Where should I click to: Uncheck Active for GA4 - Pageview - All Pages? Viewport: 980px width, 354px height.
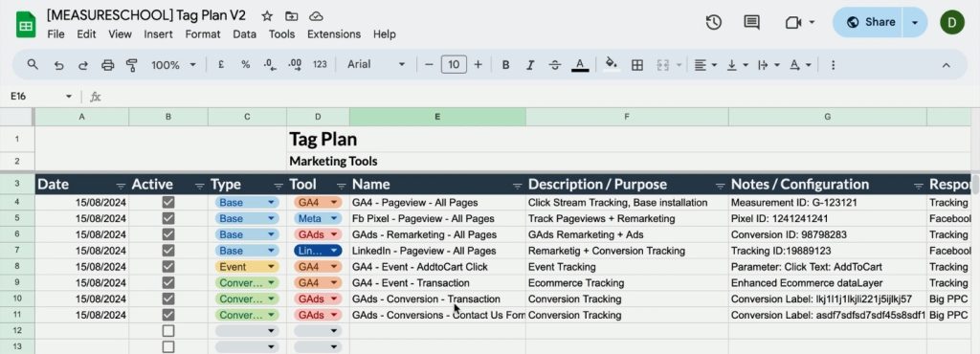[167, 202]
